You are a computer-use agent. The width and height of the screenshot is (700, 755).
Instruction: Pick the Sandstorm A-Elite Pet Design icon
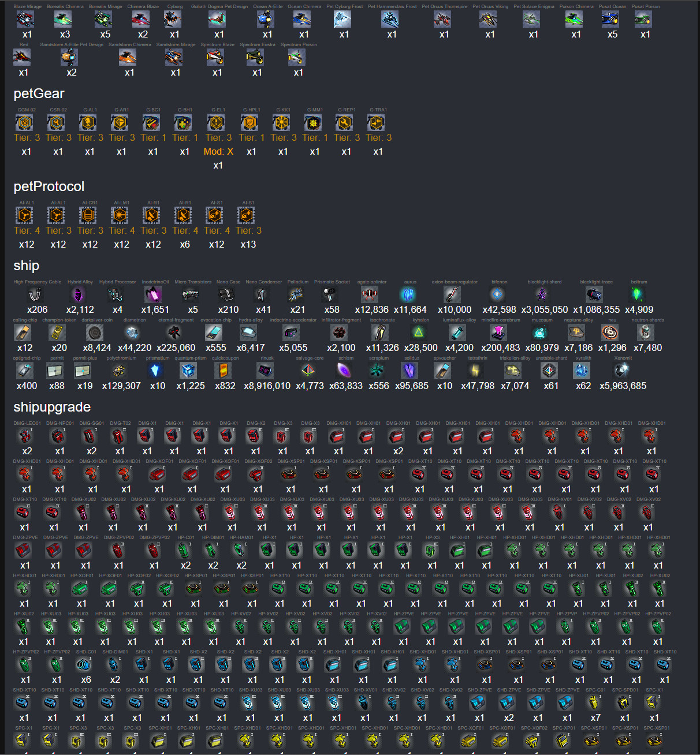coord(69,57)
